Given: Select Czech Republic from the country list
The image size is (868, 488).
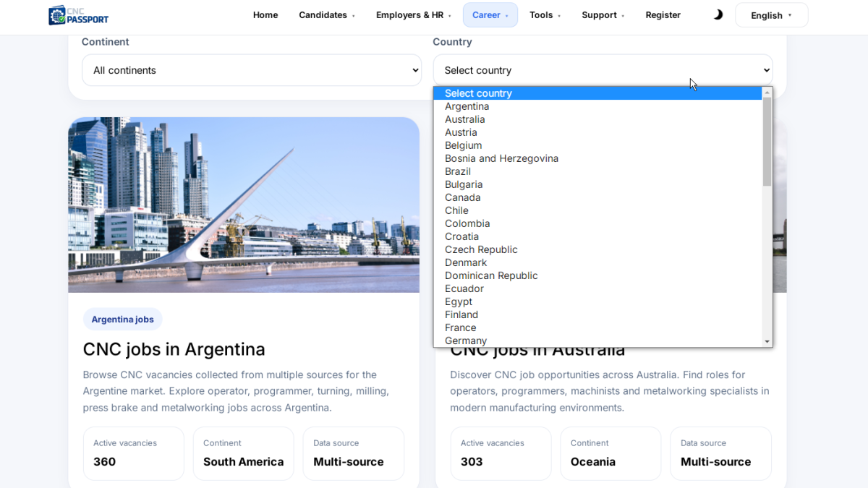Looking at the screenshot, I should [x=597, y=249].
